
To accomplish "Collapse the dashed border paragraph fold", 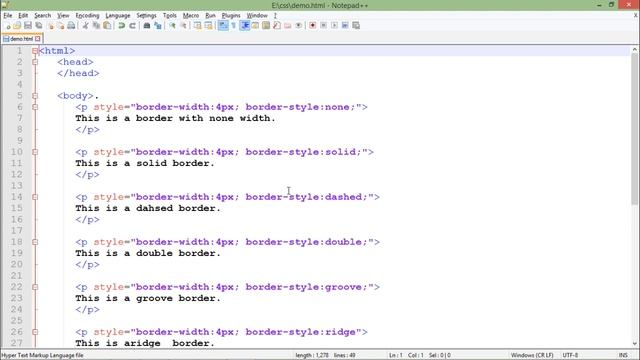I will 35,197.
